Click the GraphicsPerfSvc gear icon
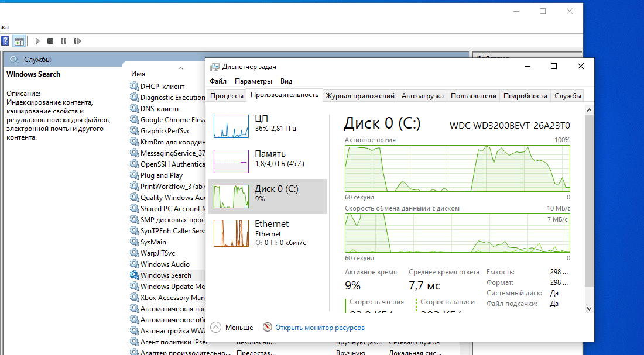Screen dimensions: 644x355 [x=134, y=130]
